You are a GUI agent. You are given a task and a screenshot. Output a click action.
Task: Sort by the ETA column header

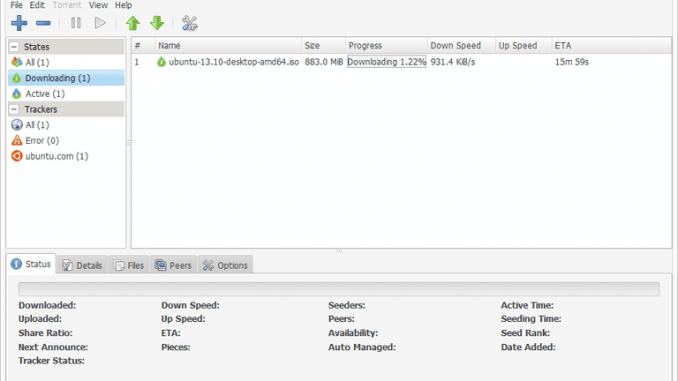click(x=611, y=45)
